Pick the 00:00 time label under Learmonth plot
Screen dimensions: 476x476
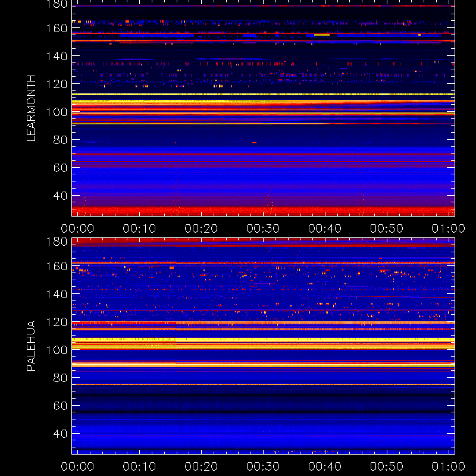click(77, 228)
